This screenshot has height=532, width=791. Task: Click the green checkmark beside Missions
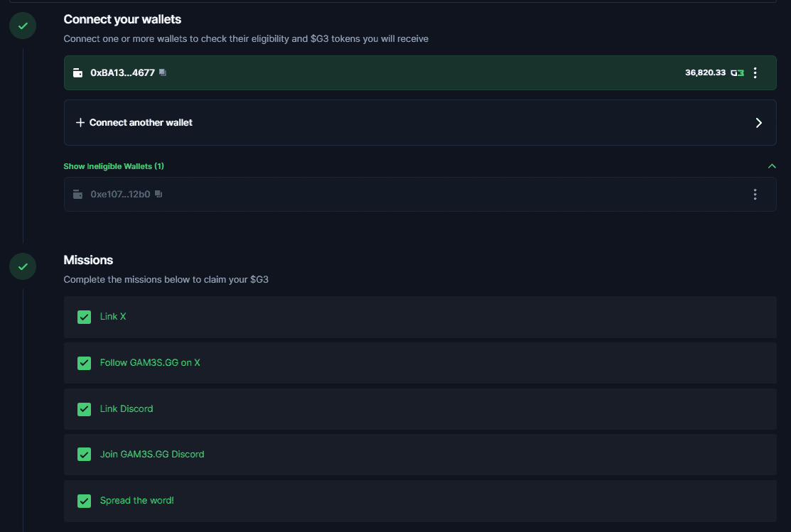22,266
